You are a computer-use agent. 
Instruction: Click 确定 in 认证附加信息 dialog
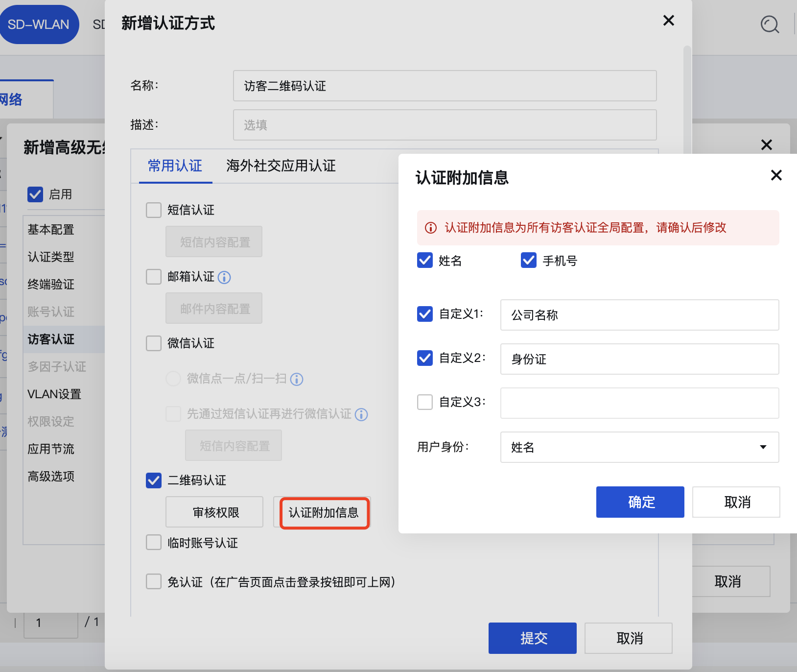click(640, 502)
